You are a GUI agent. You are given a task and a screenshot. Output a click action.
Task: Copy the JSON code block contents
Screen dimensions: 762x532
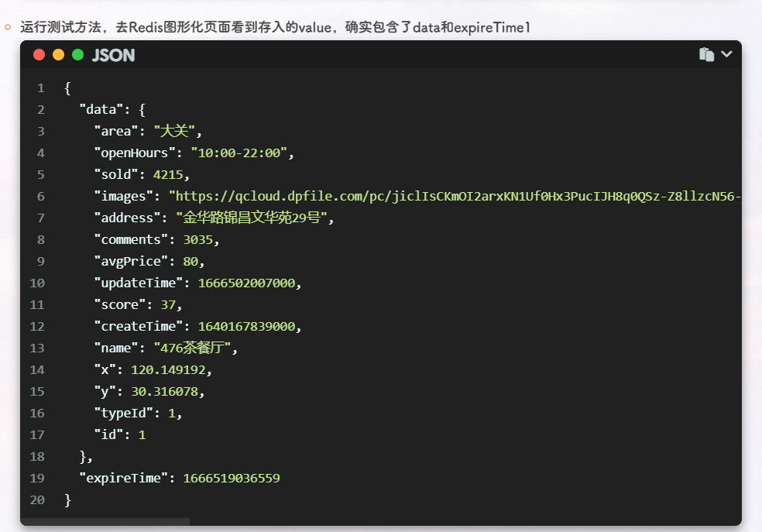pos(706,54)
